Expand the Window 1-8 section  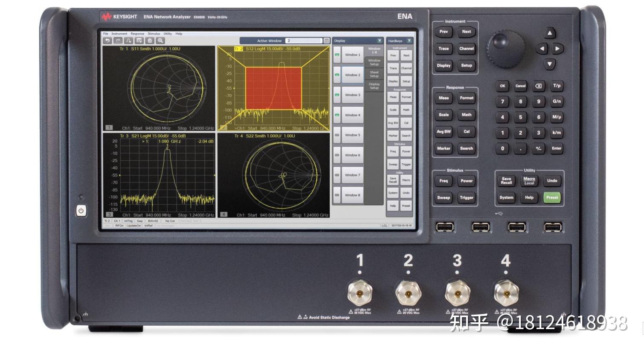coord(374,50)
